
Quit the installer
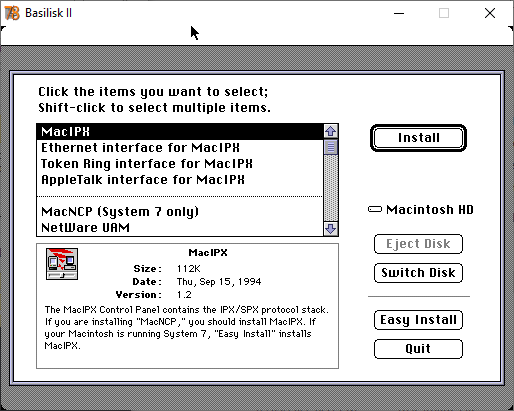point(418,349)
